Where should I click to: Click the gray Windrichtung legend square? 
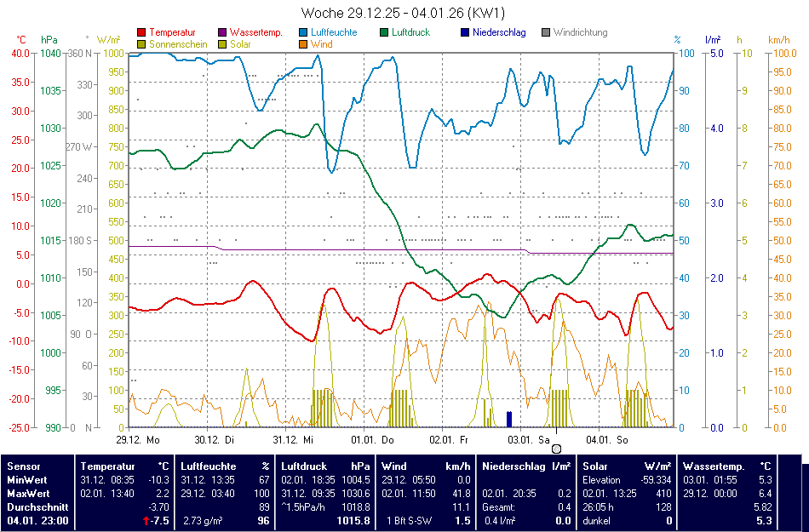click(547, 32)
